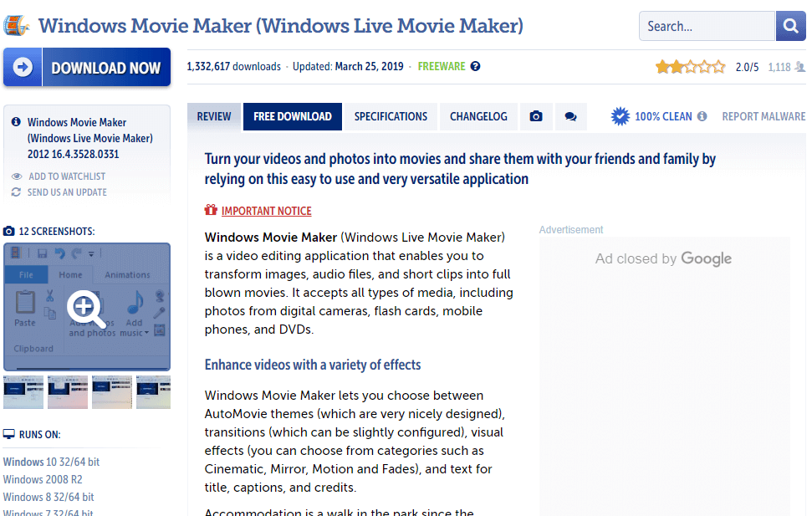Click the magnifier search button
Image resolution: width=812 pixels, height=516 pixels.
pos(790,26)
